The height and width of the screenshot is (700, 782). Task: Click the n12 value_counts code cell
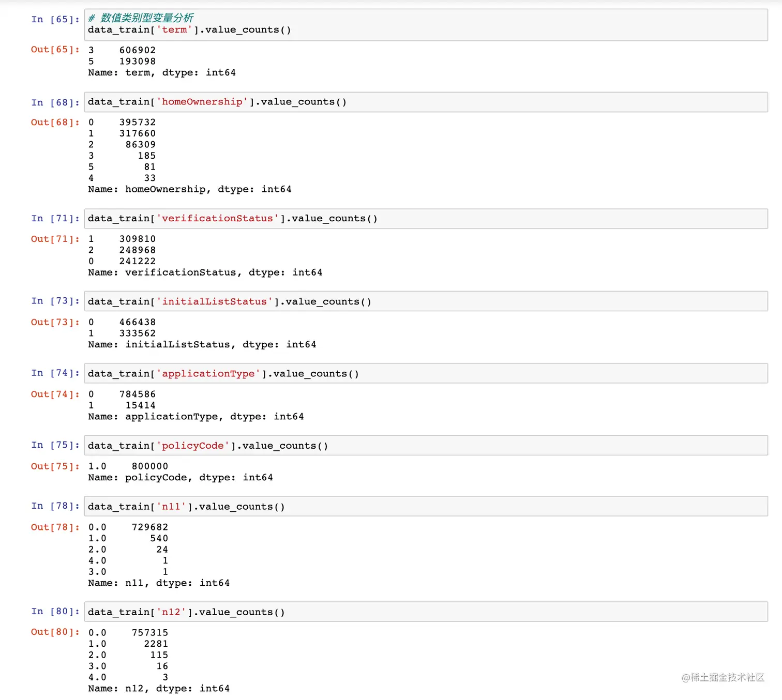point(426,612)
